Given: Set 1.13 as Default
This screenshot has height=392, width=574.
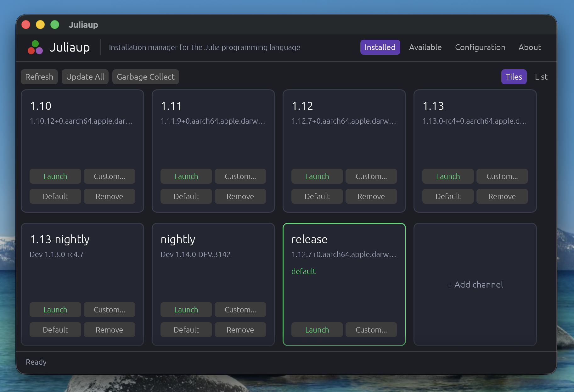Looking at the screenshot, I should (x=448, y=196).
